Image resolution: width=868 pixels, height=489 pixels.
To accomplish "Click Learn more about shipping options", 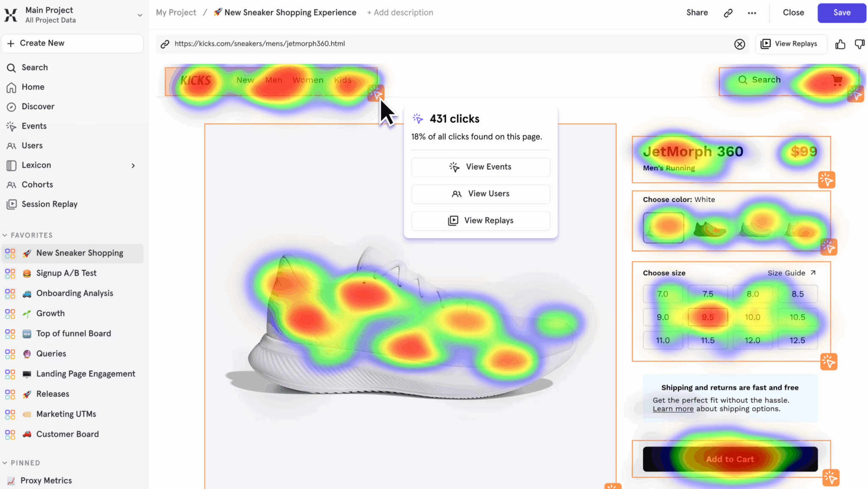I will click(x=673, y=408).
